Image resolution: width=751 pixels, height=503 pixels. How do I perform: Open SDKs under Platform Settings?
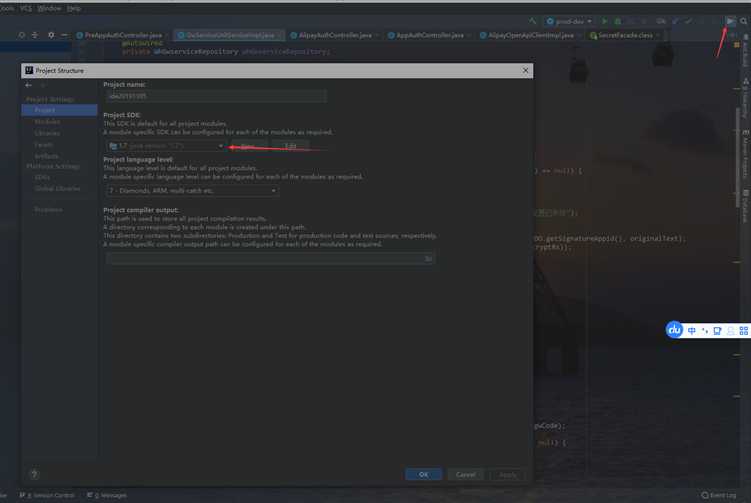42,177
